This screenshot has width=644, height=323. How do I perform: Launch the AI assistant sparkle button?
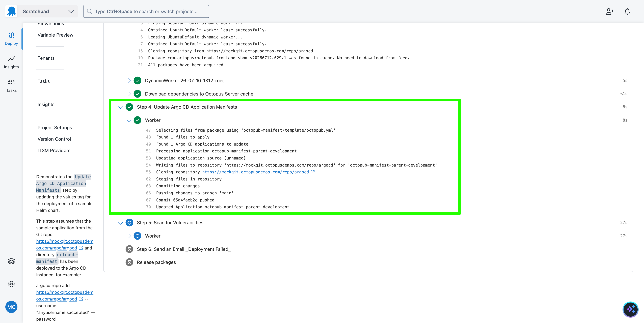[x=630, y=310]
